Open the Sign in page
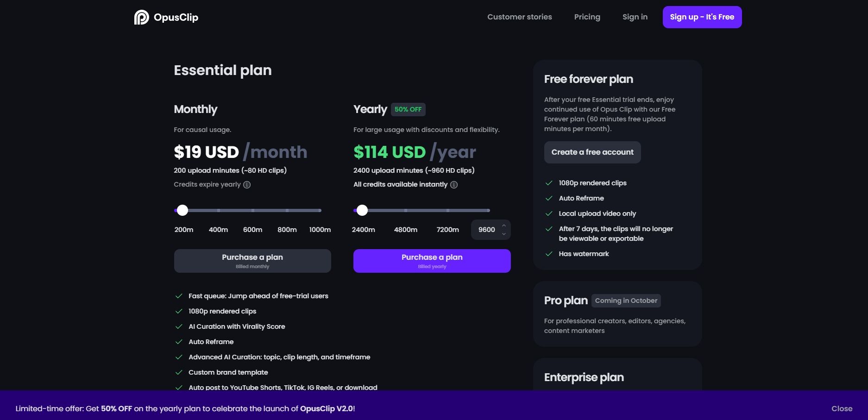 coord(635,17)
